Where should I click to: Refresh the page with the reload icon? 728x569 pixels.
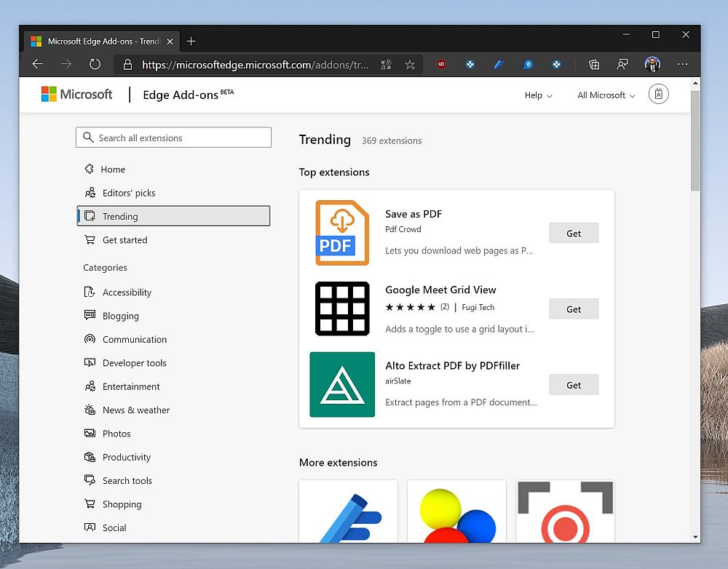pyautogui.click(x=95, y=64)
